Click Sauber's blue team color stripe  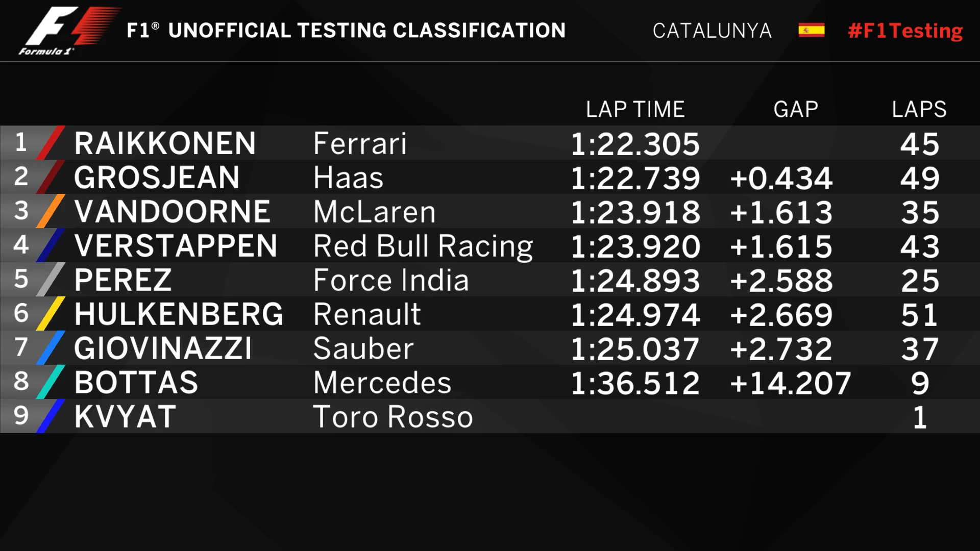(51, 348)
